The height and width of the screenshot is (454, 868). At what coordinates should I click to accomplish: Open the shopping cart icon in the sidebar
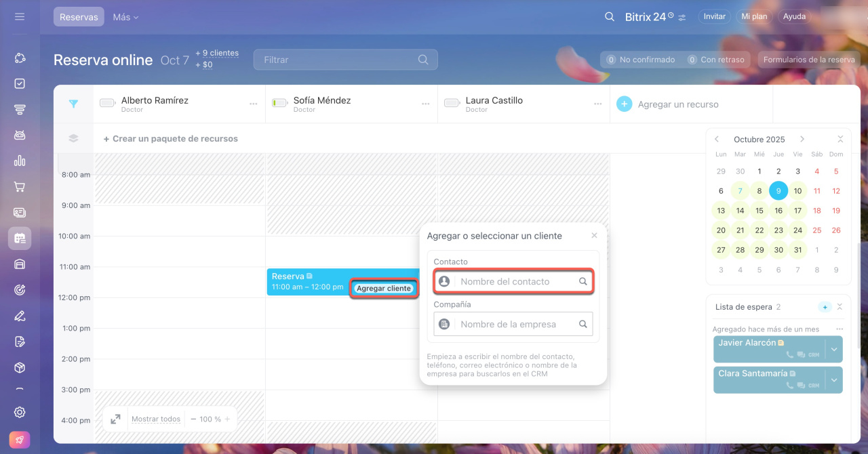20,187
